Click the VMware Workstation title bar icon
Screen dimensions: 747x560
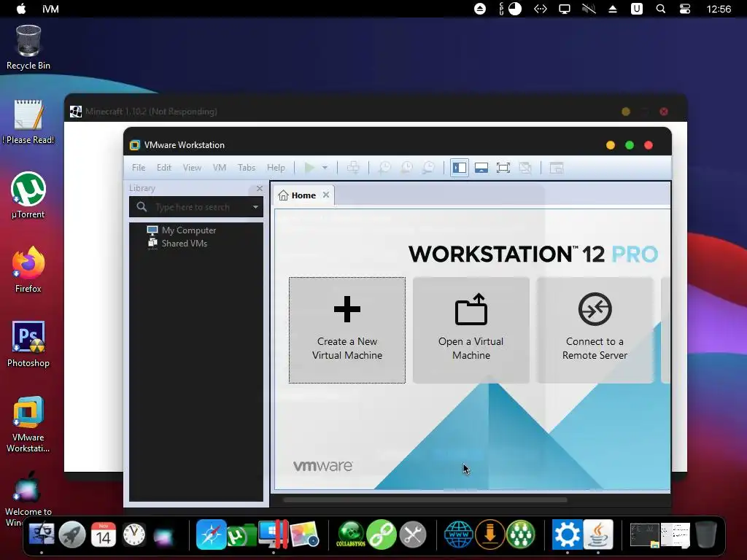(x=135, y=145)
